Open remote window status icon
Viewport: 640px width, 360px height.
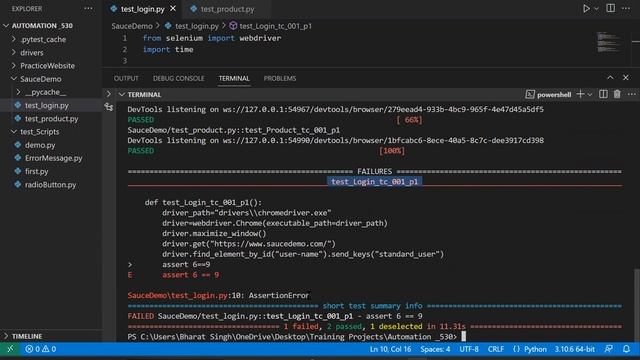(x=10, y=349)
